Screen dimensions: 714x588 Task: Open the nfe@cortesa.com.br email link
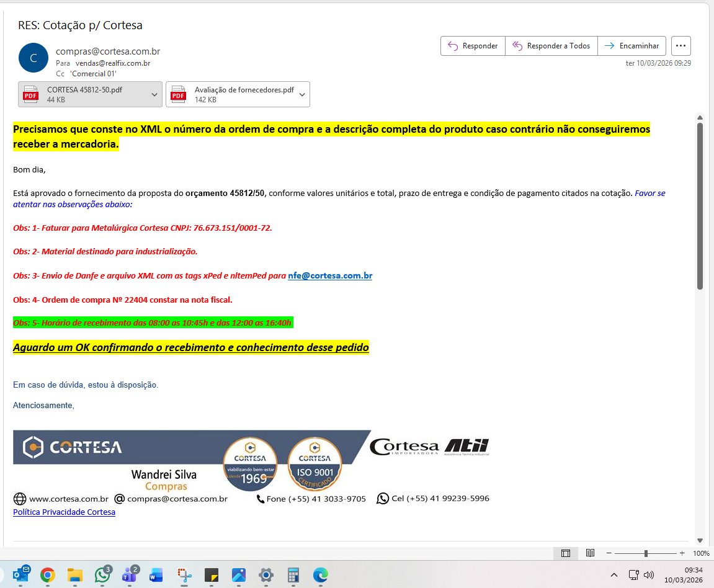point(330,276)
